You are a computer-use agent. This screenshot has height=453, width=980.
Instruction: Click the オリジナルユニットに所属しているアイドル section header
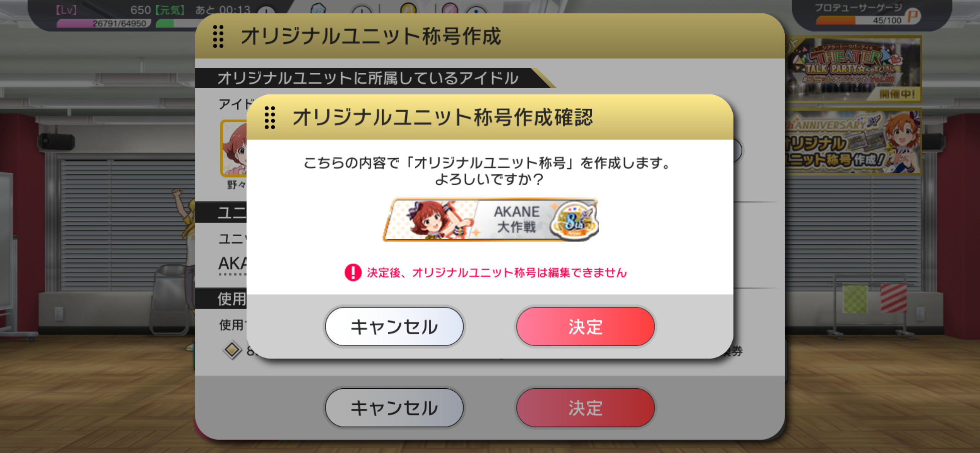click(x=368, y=78)
